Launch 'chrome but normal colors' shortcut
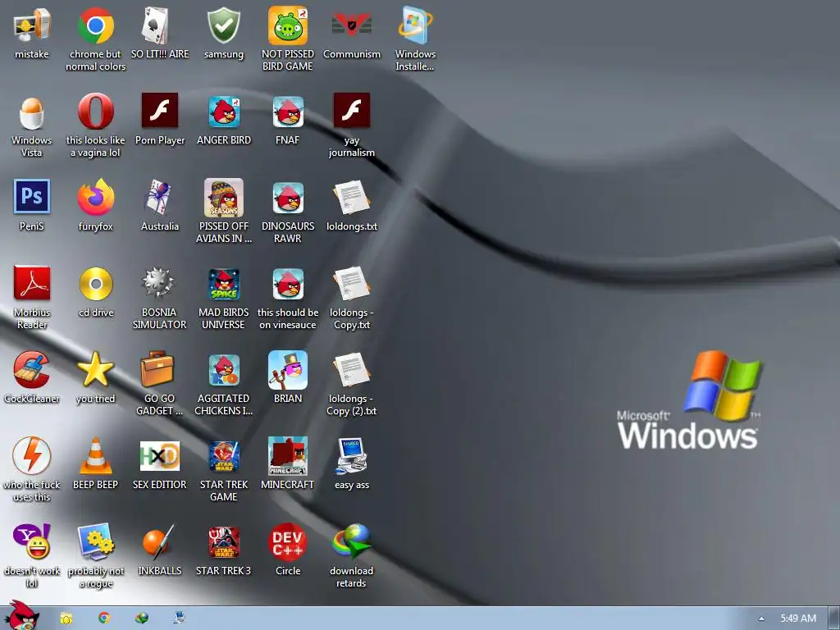Viewport: 840px width, 630px height. (x=95, y=25)
